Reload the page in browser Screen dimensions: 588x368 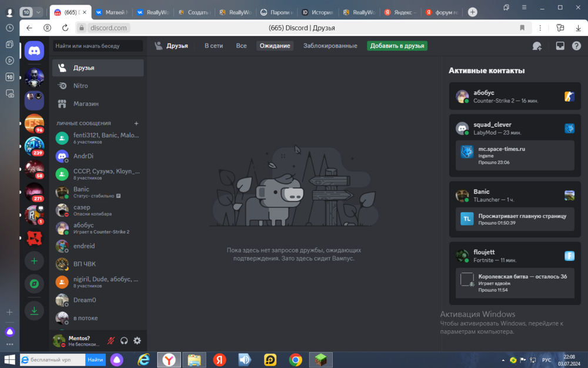click(x=65, y=28)
